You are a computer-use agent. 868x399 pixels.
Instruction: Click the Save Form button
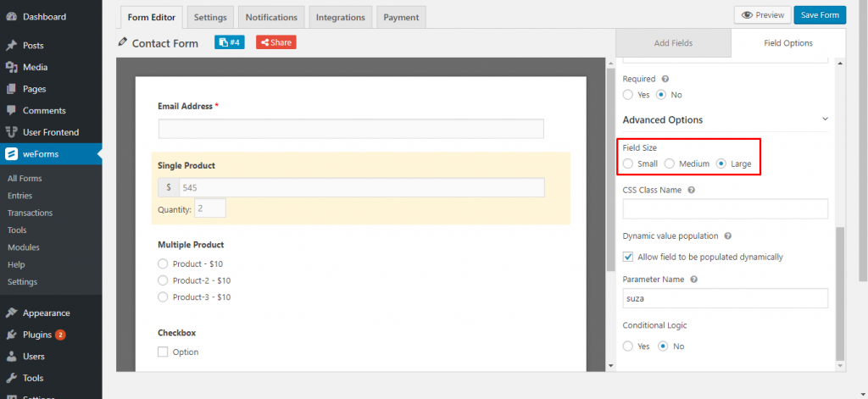820,15
